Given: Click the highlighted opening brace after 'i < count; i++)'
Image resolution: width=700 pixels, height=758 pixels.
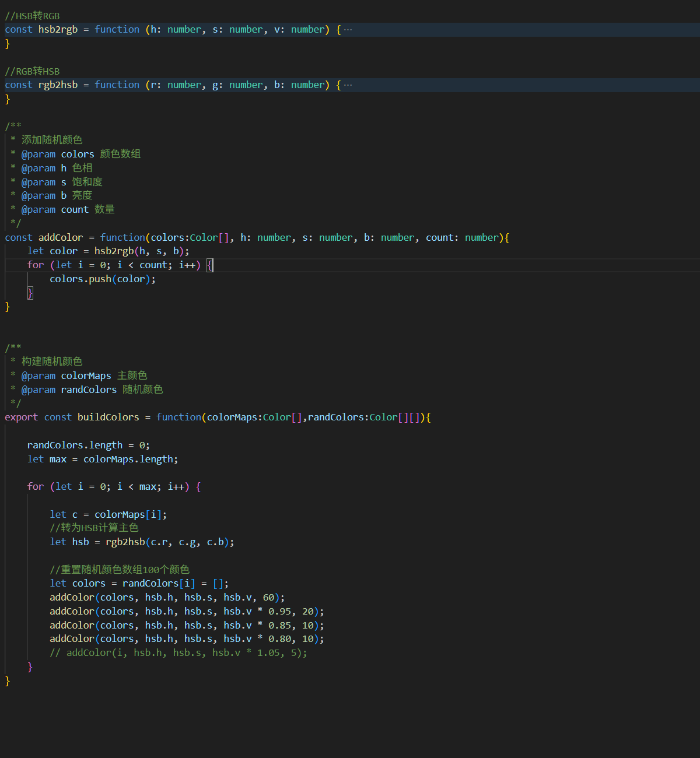Looking at the screenshot, I should (210, 265).
